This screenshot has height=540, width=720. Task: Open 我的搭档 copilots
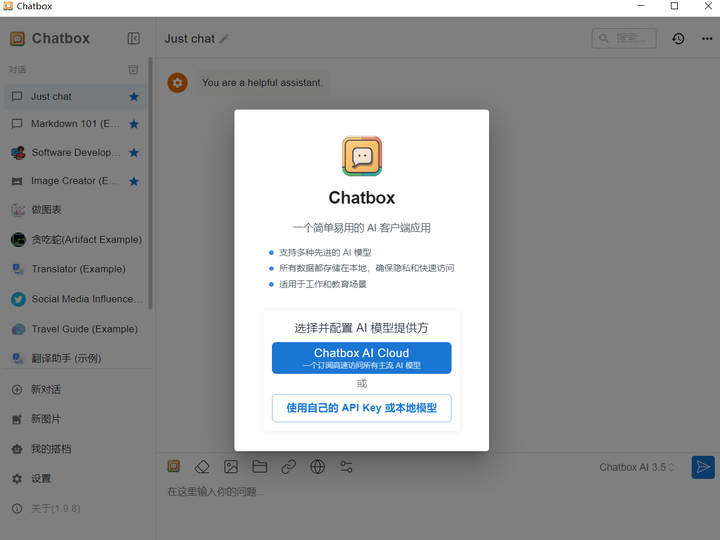pyautogui.click(x=76, y=449)
